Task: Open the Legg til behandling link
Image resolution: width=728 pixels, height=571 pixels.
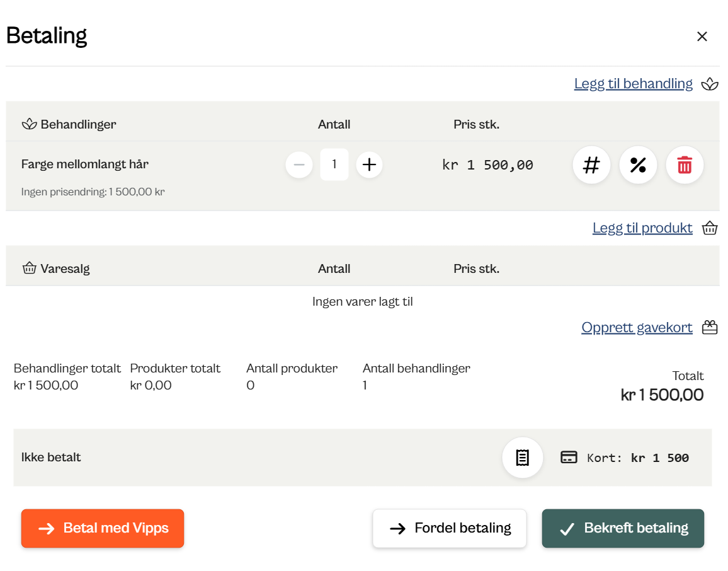Action: 633,84
